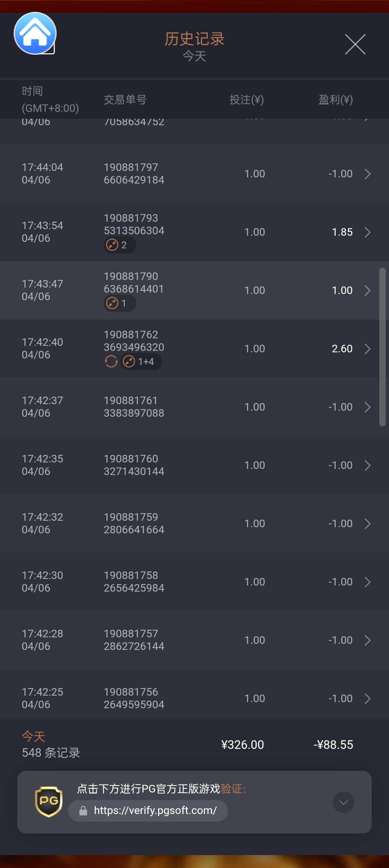Tap the PG shield logo
The width and height of the screenshot is (389, 868).
[49, 802]
